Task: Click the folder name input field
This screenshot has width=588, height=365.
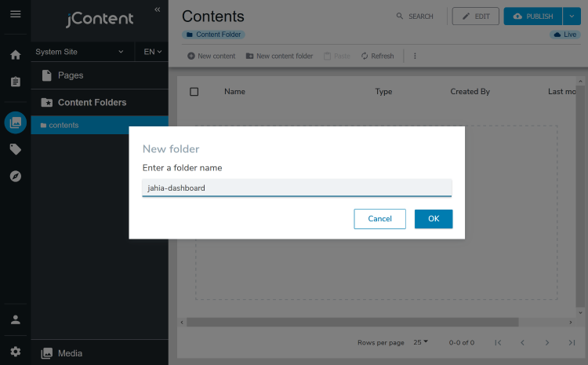Action: pos(297,188)
